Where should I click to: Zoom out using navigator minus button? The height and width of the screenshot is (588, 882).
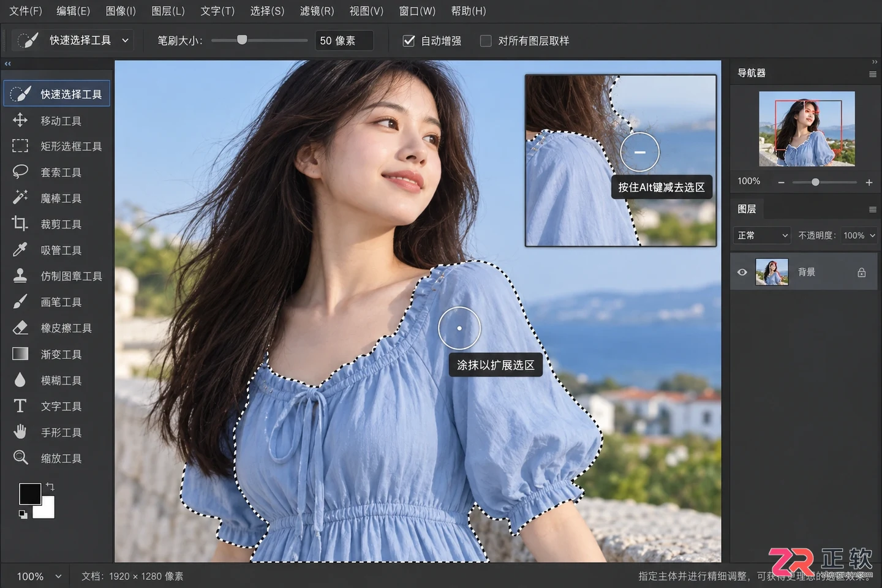781,183
